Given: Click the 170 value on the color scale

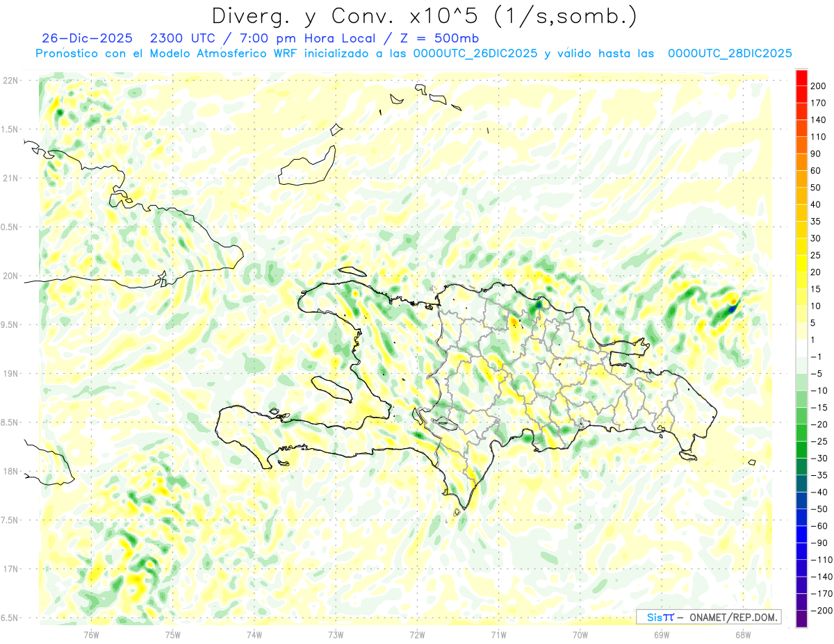Looking at the screenshot, I should (x=818, y=103).
